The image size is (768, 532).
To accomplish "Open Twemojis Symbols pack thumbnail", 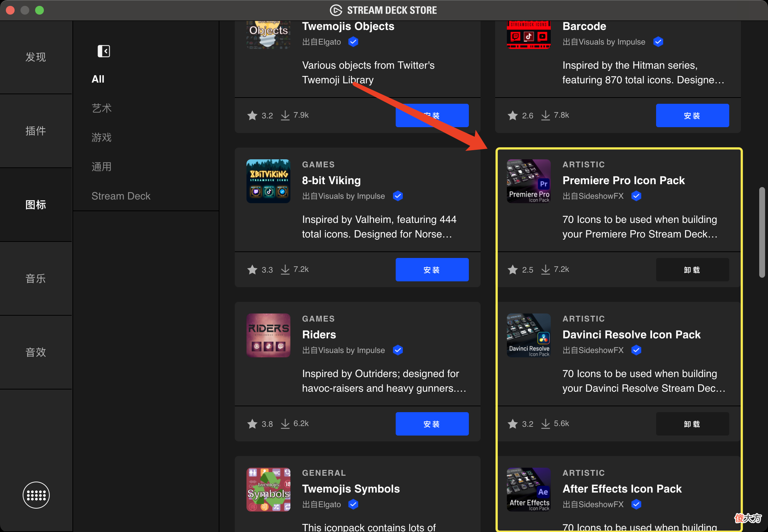I will click(268, 490).
